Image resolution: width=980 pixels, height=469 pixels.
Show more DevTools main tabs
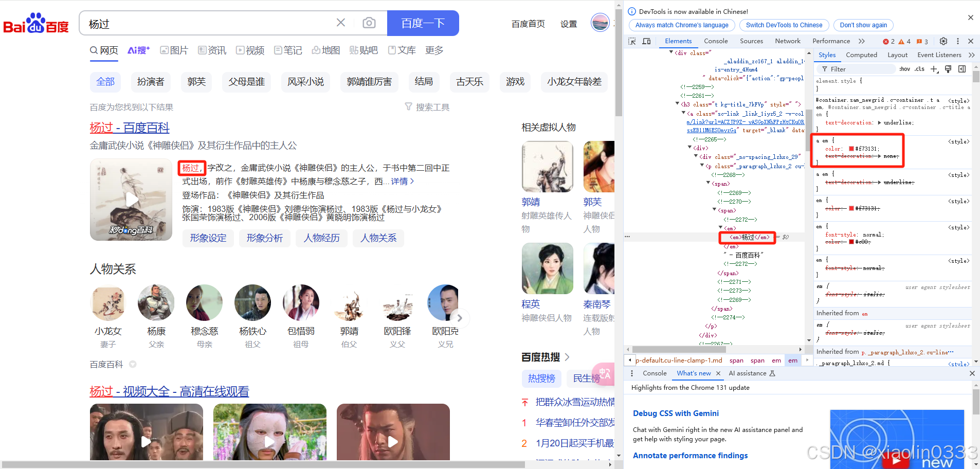[862, 41]
